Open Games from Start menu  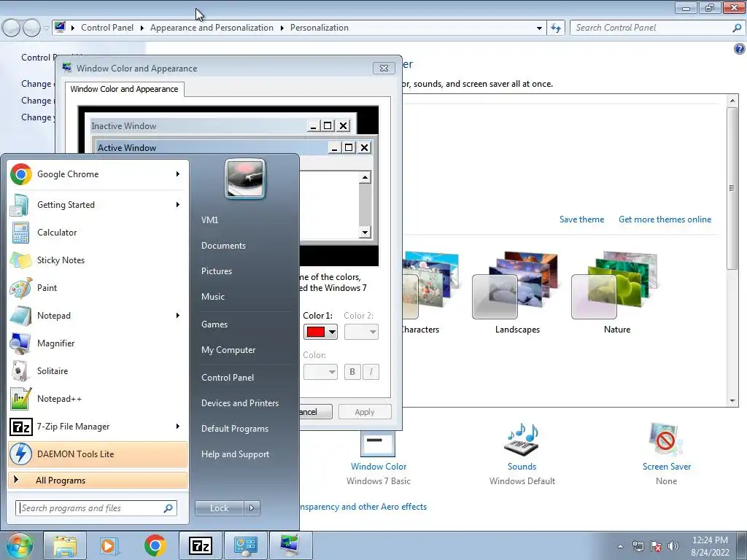click(x=214, y=324)
